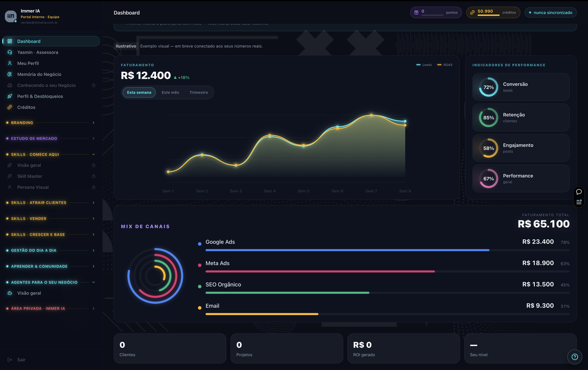Click the coin icon in créditos badge
This screenshot has width=588, height=370.
tap(472, 12)
